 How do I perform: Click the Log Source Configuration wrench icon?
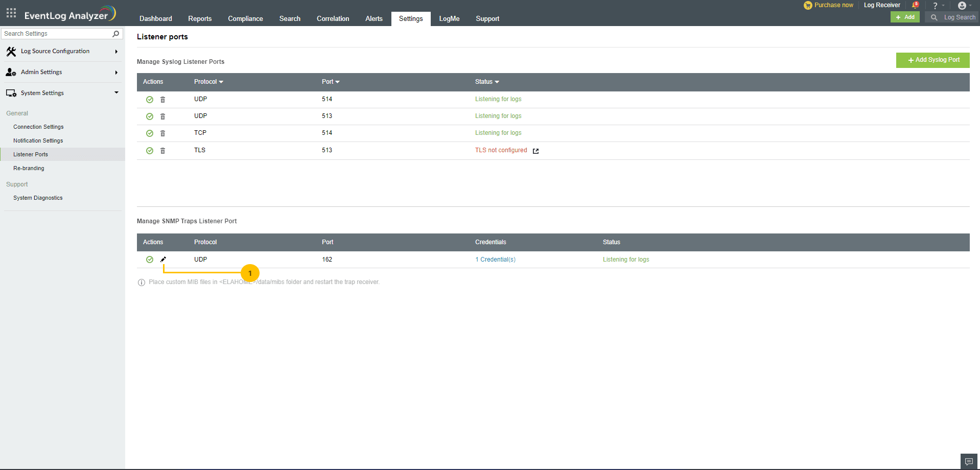pyautogui.click(x=11, y=51)
